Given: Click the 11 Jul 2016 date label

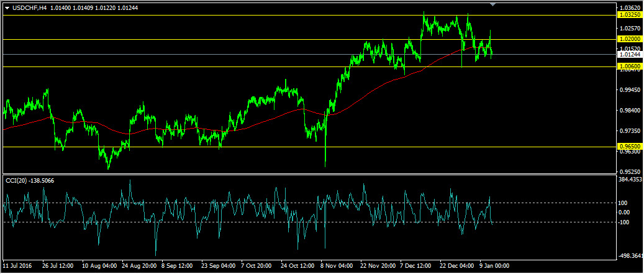Looking at the screenshot, I should (x=17, y=266).
